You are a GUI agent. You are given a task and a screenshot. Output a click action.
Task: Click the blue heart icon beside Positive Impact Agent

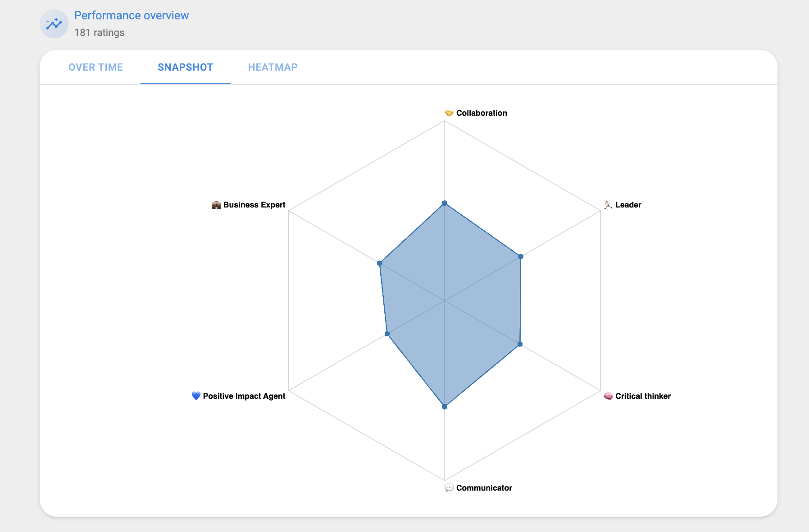click(x=196, y=396)
